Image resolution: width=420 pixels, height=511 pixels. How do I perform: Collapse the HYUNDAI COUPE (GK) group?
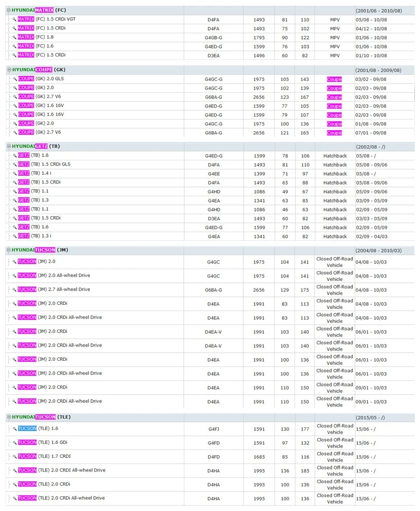[9, 69]
